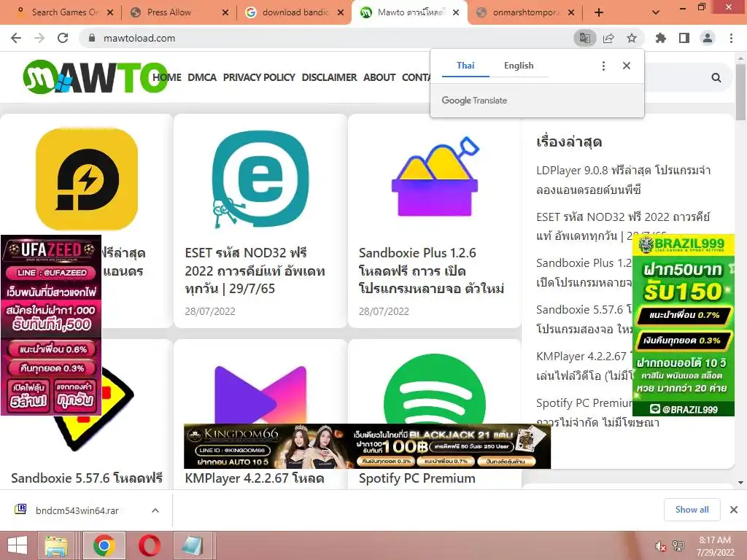Go back with the browser back arrow

(x=16, y=38)
